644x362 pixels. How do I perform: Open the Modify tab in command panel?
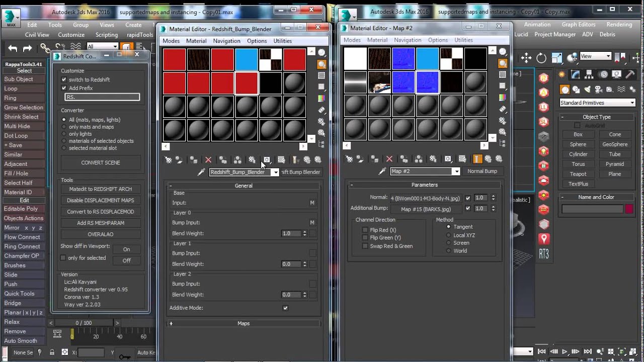[576, 74]
